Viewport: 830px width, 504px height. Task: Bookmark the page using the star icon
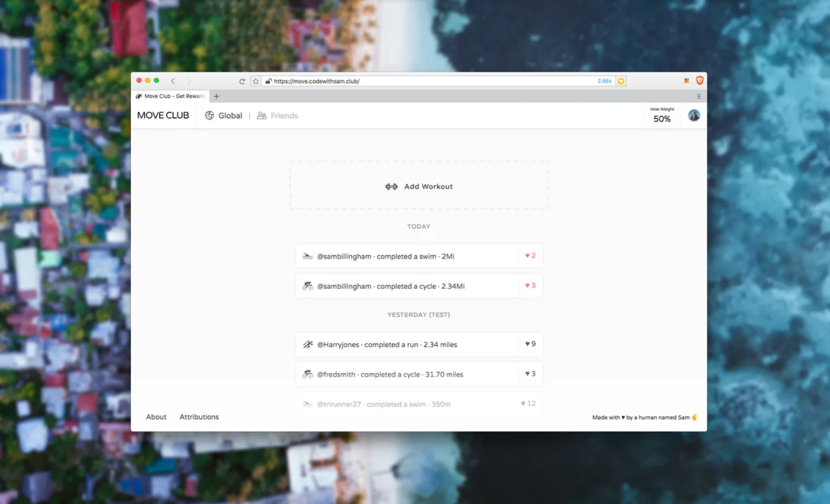click(256, 81)
